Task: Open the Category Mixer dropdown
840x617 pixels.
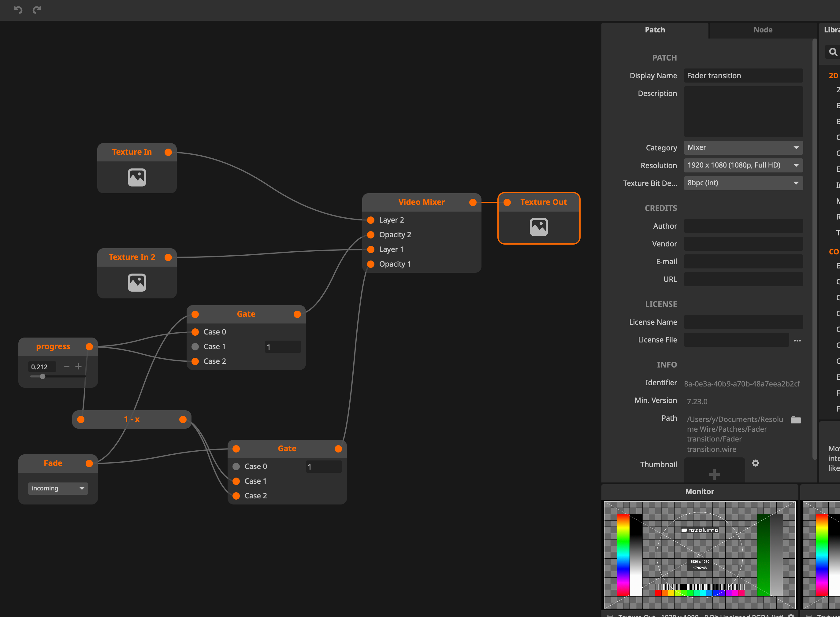Action: [x=743, y=148]
